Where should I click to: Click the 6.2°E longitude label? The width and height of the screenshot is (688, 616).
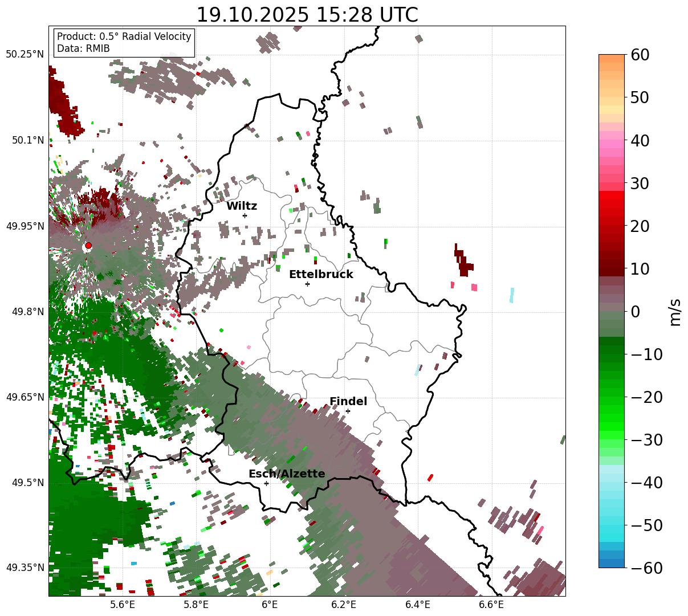pos(344,605)
